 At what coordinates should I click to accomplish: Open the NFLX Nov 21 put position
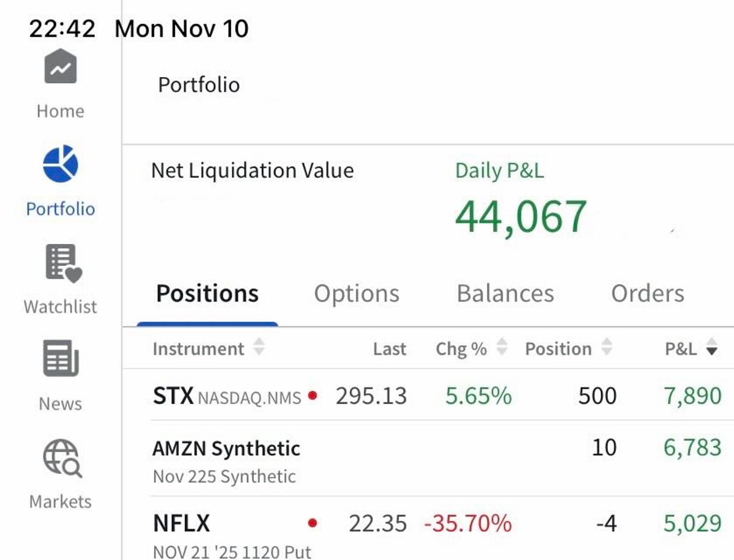pos(437,528)
